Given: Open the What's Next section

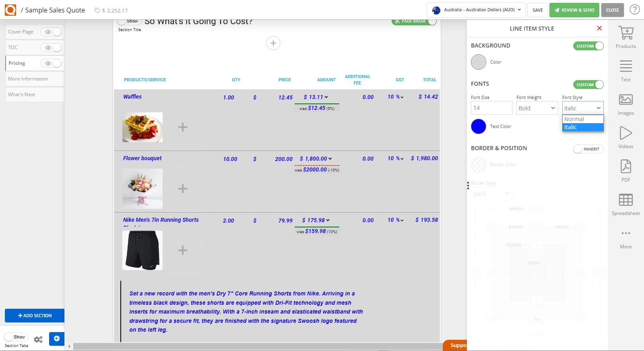Looking at the screenshot, I should coord(35,95).
